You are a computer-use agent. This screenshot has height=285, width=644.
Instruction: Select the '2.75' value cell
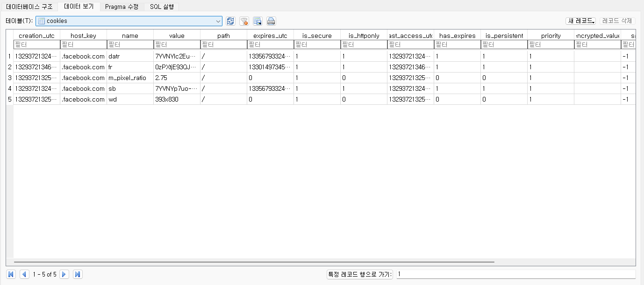click(x=177, y=78)
